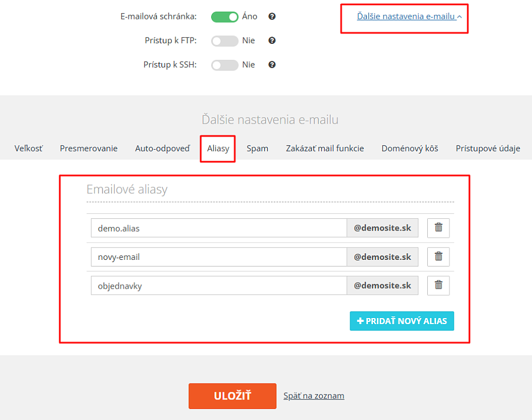Enable the Prístup k SSH switch

tap(224, 65)
